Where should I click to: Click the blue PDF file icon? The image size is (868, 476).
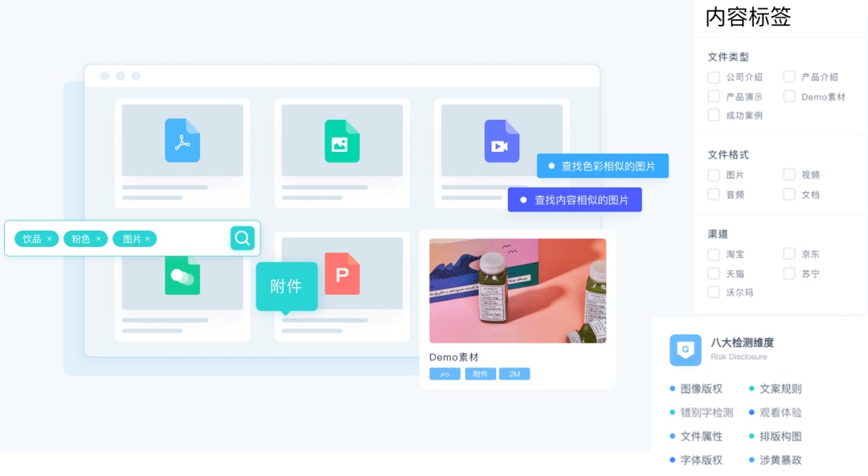182,141
